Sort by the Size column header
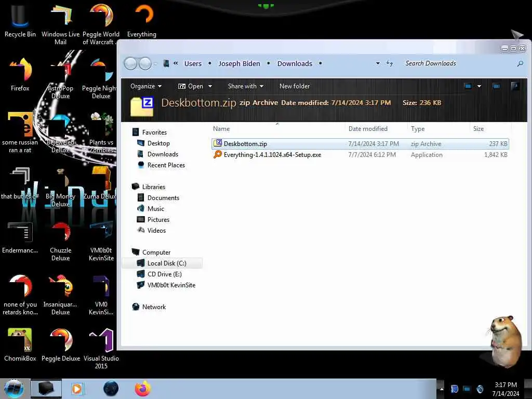This screenshot has height=399, width=532. tap(478, 129)
